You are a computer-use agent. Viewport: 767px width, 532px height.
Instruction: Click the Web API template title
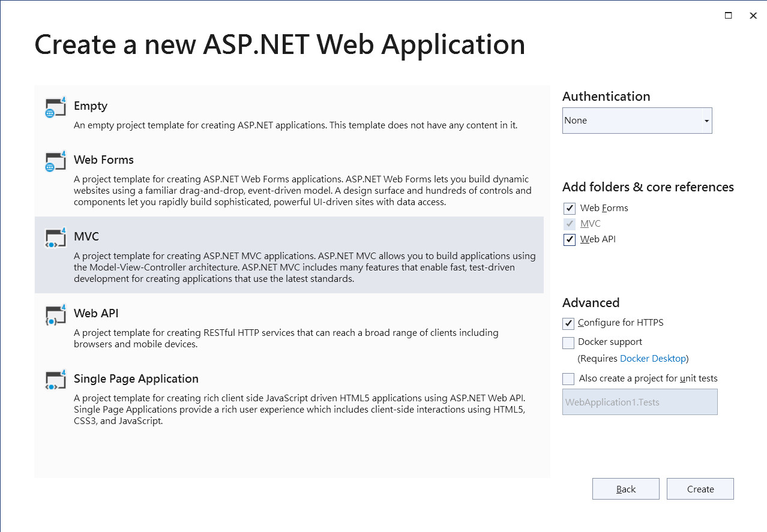pyautogui.click(x=96, y=313)
